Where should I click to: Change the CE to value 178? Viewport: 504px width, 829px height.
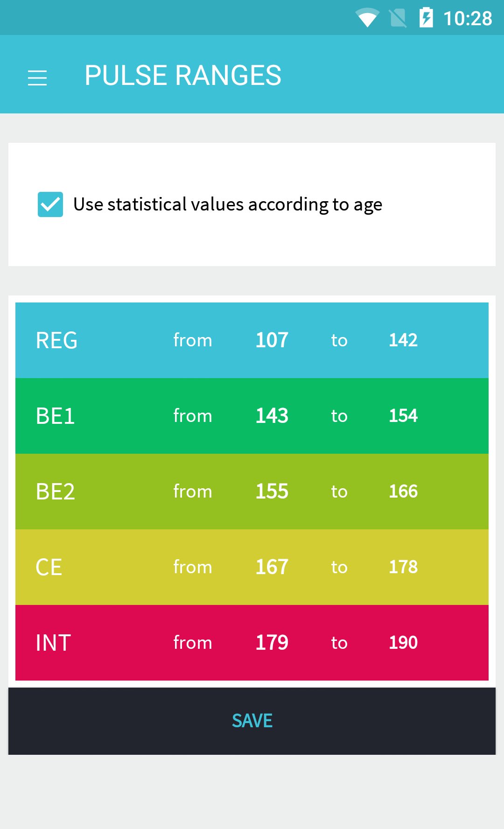403,567
